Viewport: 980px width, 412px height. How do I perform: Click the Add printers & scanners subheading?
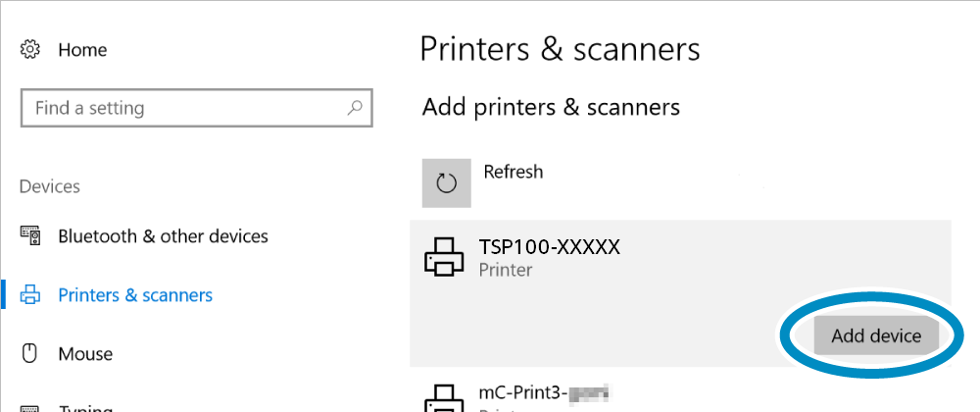pos(551,107)
